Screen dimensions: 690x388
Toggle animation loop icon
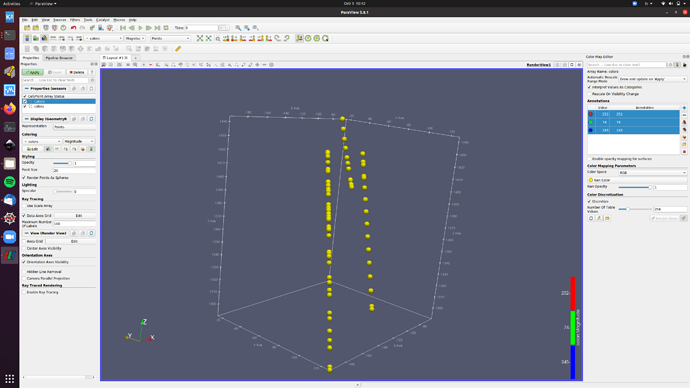point(166,28)
